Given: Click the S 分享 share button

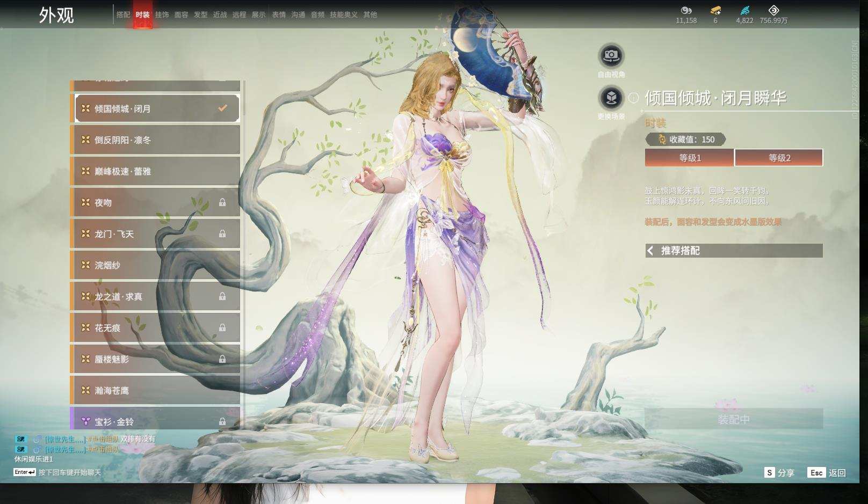Looking at the screenshot, I should coord(779,473).
